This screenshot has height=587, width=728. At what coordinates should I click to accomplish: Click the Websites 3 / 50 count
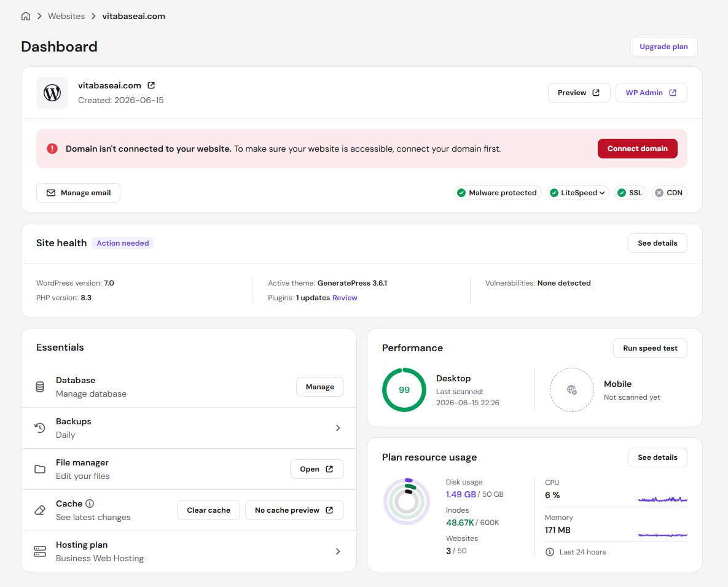tap(456, 551)
